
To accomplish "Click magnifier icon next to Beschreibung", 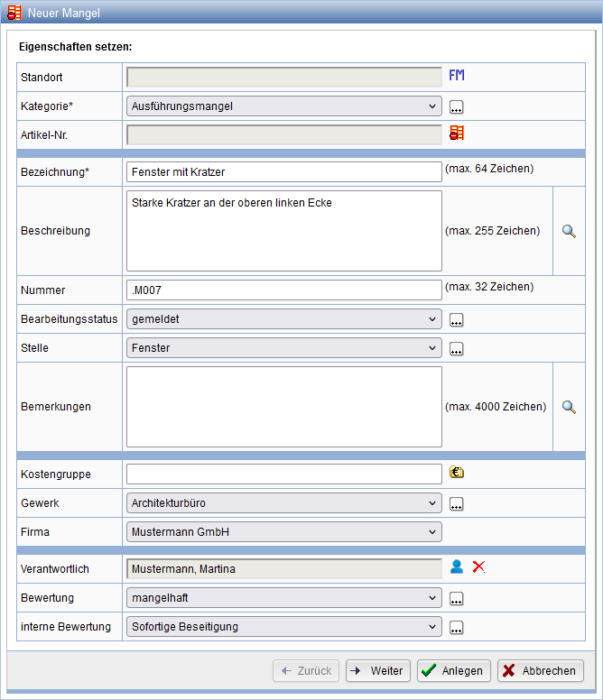I will click(569, 231).
